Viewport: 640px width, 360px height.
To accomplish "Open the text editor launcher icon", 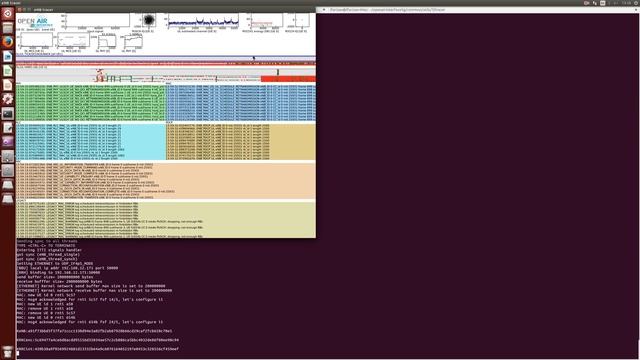I will tap(7, 128).
